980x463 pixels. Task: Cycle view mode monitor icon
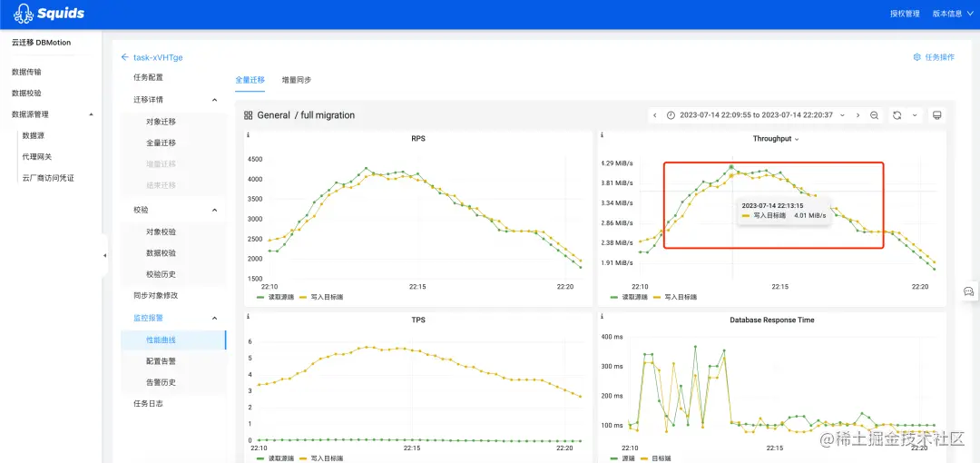click(936, 115)
